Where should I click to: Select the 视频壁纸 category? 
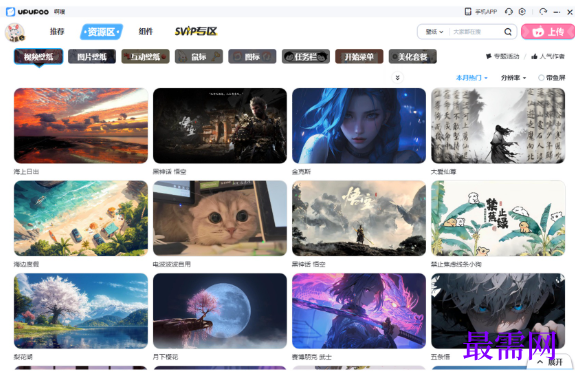(x=39, y=56)
